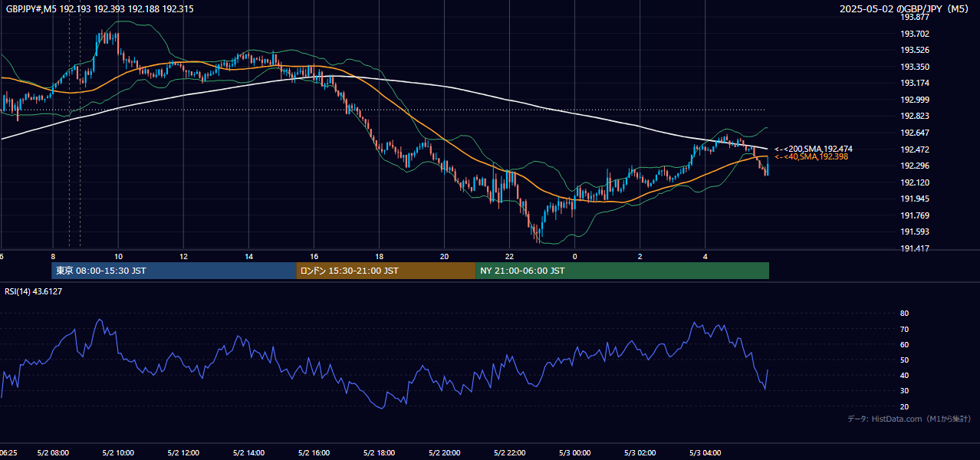Screen dimensions: 980x460
Task: Click the bottom time label 5/2 08:00
Action: click(53, 453)
